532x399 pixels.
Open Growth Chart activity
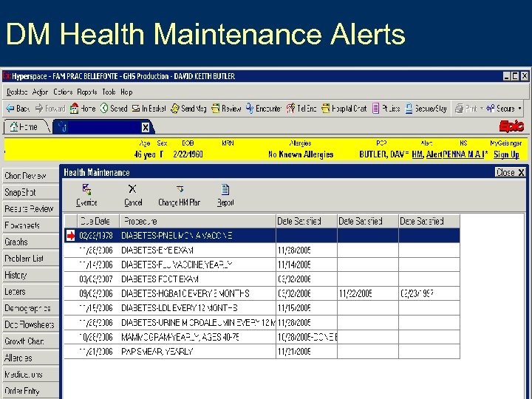(30, 341)
